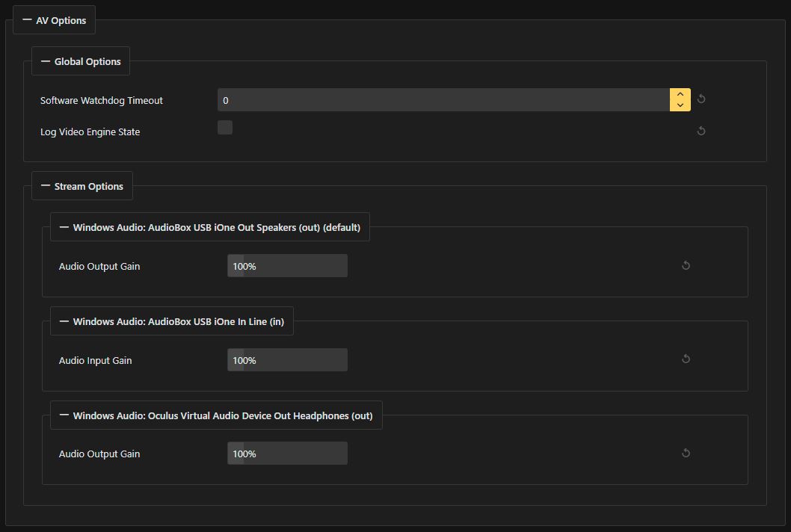Decrease Software Watchdog Timeout with down arrow
791x532 pixels.
[680, 105]
